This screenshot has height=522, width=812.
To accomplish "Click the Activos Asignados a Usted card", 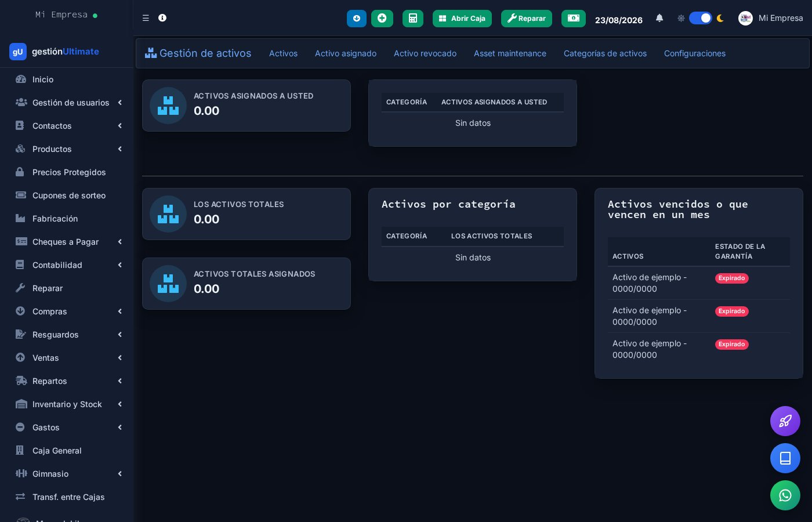I will (x=246, y=106).
